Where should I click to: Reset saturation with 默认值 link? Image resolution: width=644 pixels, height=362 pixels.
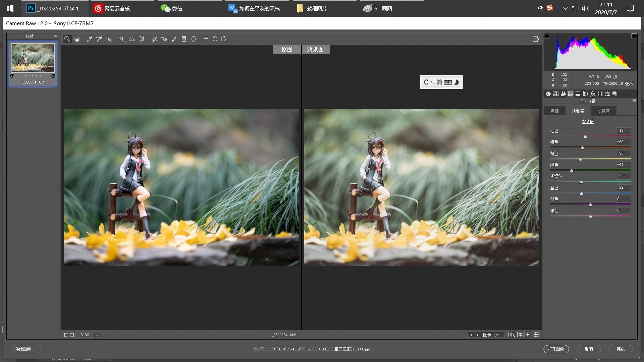pos(588,122)
